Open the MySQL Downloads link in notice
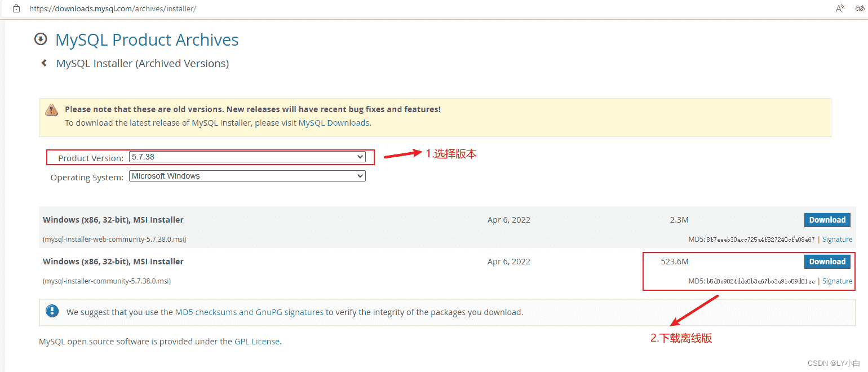Viewport: 868px width, 372px height. pos(334,122)
